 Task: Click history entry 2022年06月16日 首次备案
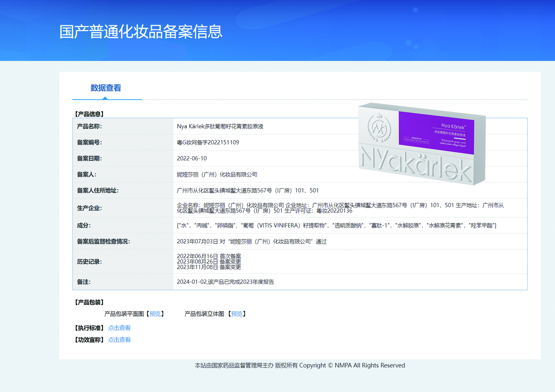click(x=209, y=256)
